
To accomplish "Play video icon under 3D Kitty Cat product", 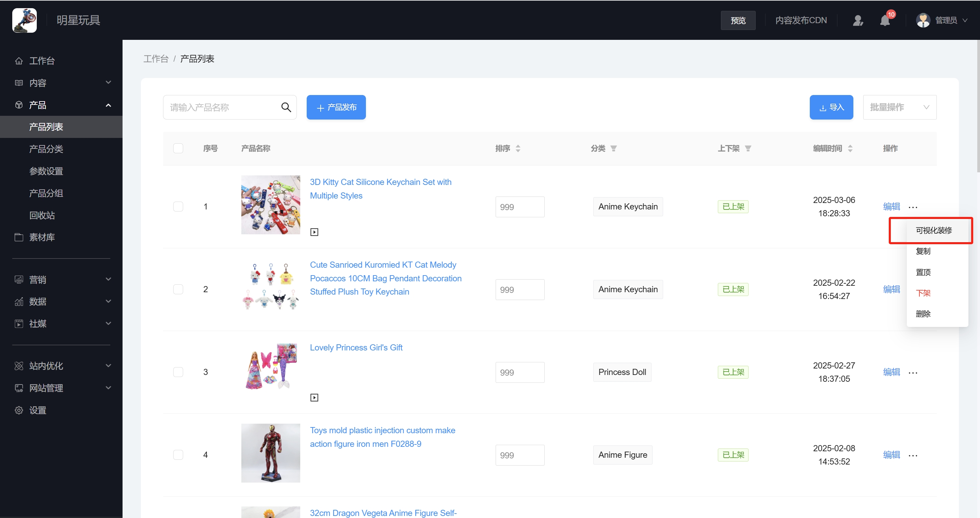I will pyautogui.click(x=314, y=232).
